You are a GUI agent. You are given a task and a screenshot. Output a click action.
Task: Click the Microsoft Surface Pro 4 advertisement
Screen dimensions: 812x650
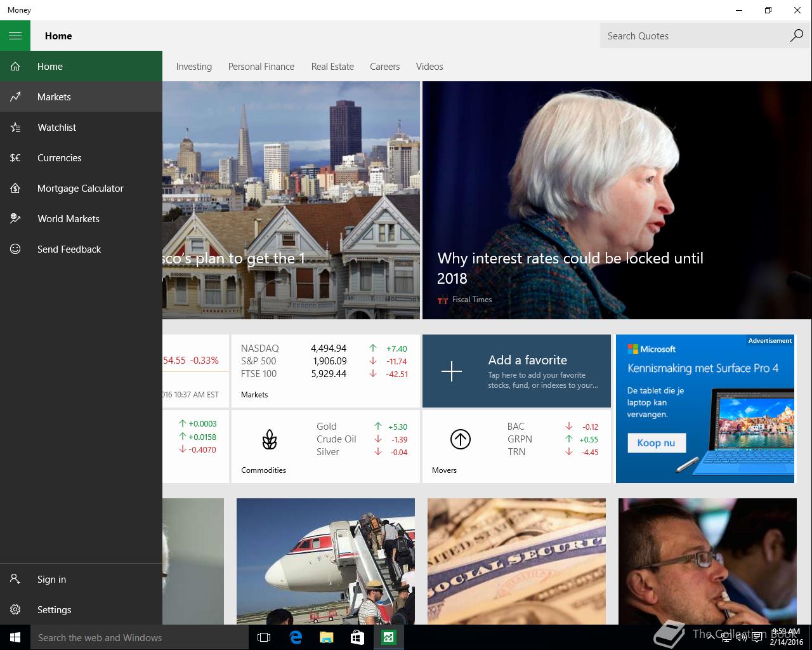[x=705, y=409]
